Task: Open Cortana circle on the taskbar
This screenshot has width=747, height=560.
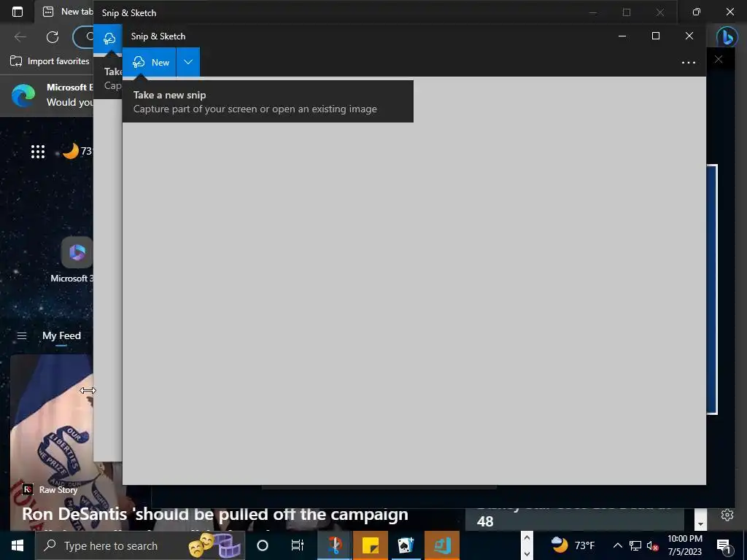Action: (263, 545)
